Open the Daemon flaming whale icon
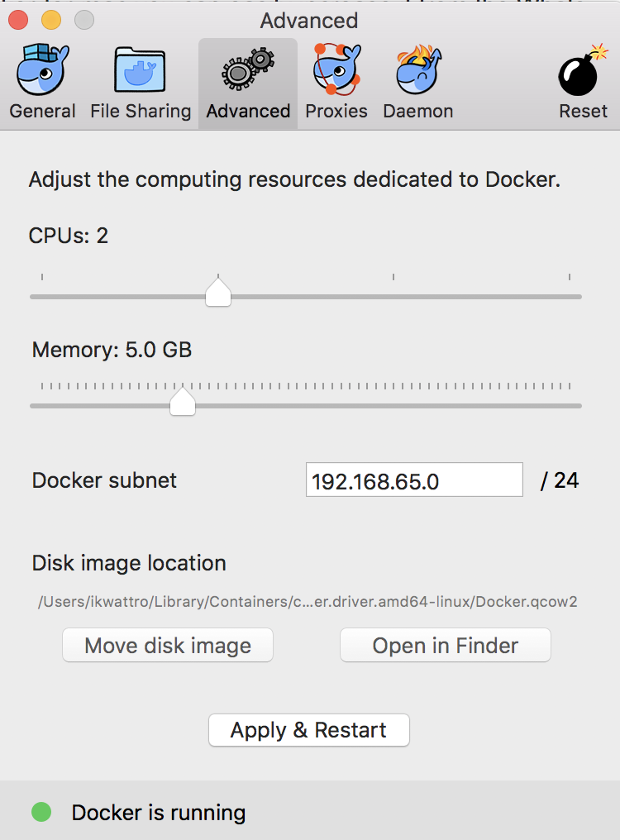 417,70
